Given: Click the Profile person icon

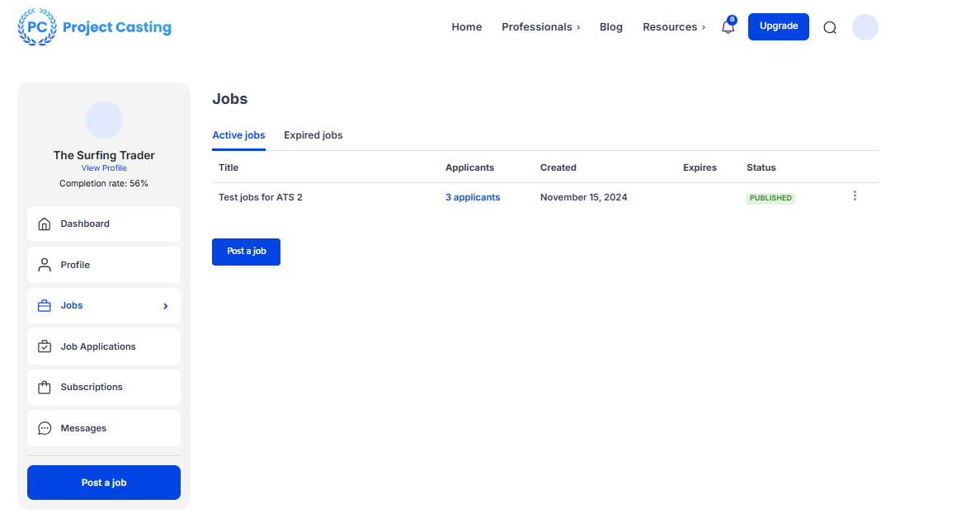Looking at the screenshot, I should tap(45, 265).
